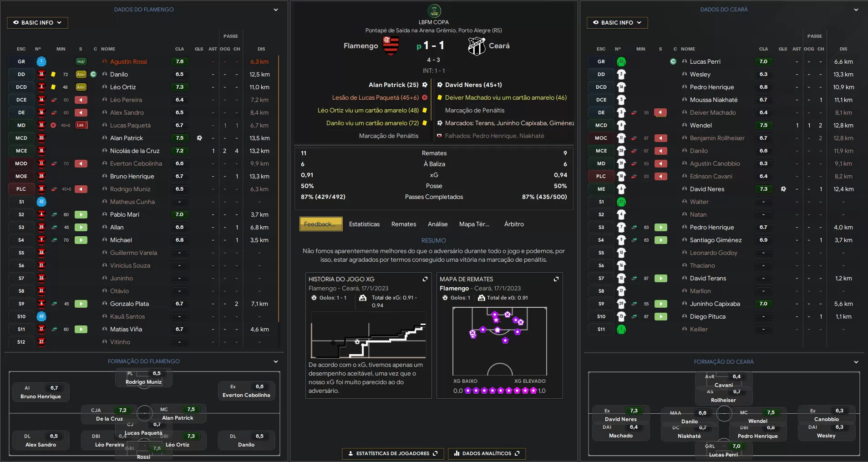Screen dimensions: 868x462
Task: Click the shot map pitch graphic
Action: pos(500,341)
